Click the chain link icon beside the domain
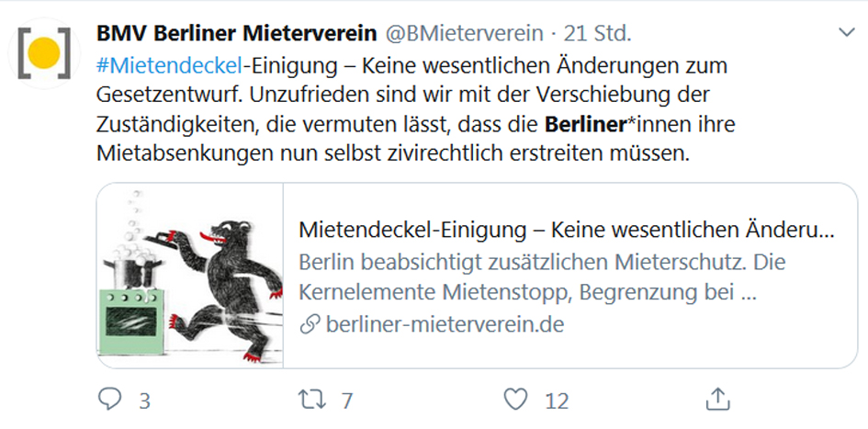The width and height of the screenshot is (868, 429). coord(310,324)
